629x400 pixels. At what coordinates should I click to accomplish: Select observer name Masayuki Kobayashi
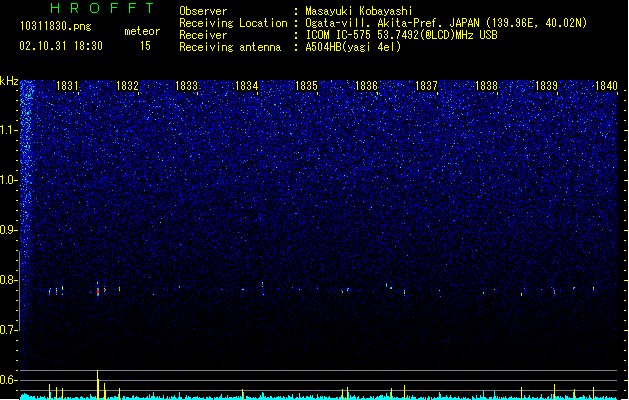coord(359,11)
